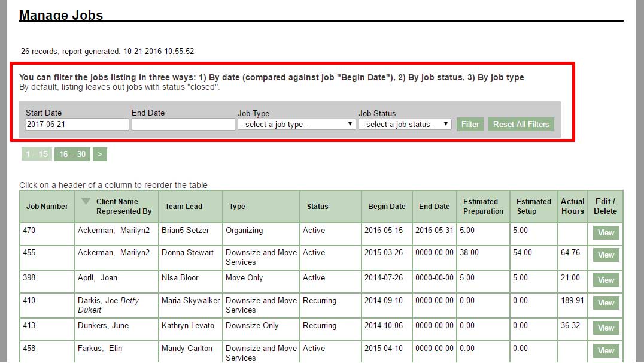The height and width of the screenshot is (363, 644).
Task: Sort by Estimated Preparation header
Action: pyautogui.click(x=483, y=207)
